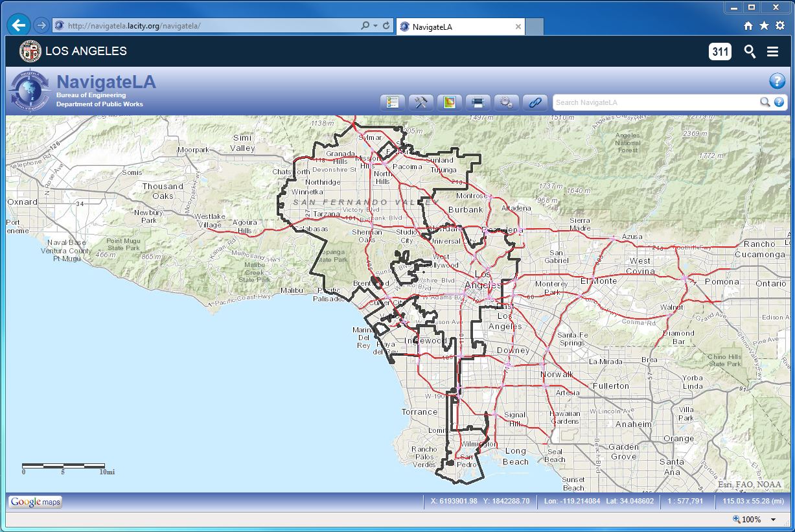
Task: Open the hamburger menu in header
Action: (x=772, y=52)
